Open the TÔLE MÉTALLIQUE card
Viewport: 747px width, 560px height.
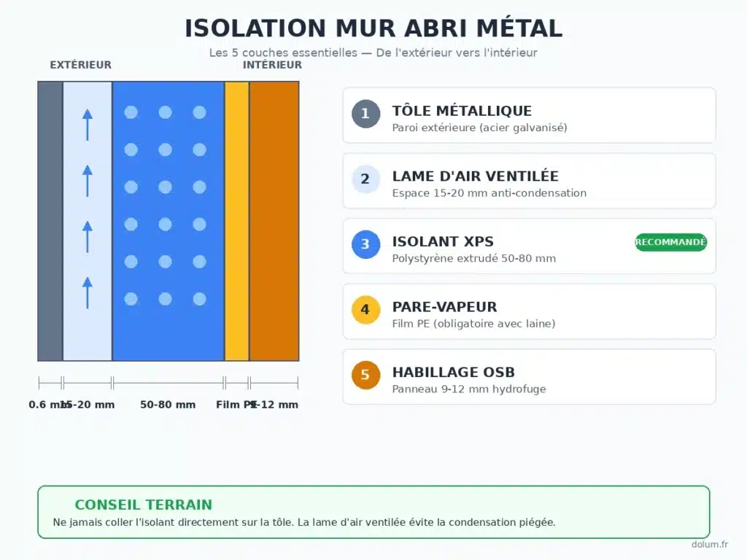[530, 115]
